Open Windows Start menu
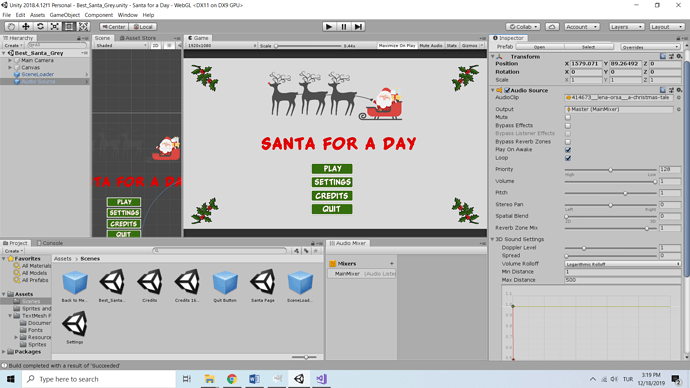The image size is (690, 388). pos(11,379)
